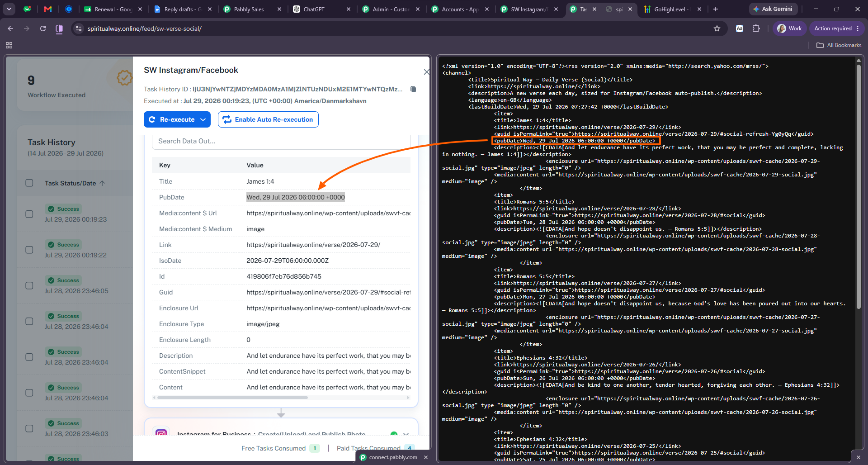This screenshot has width=868, height=465.
Task: Click the browser address bar
Action: [398, 28]
